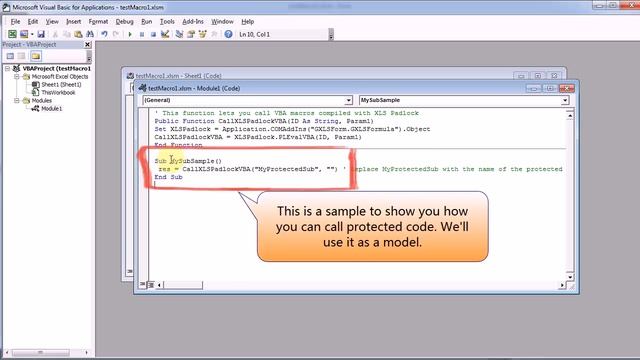Screen dimensions: 640x360
Task: Click the Paste toolbar icon
Action: tap(78, 34)
